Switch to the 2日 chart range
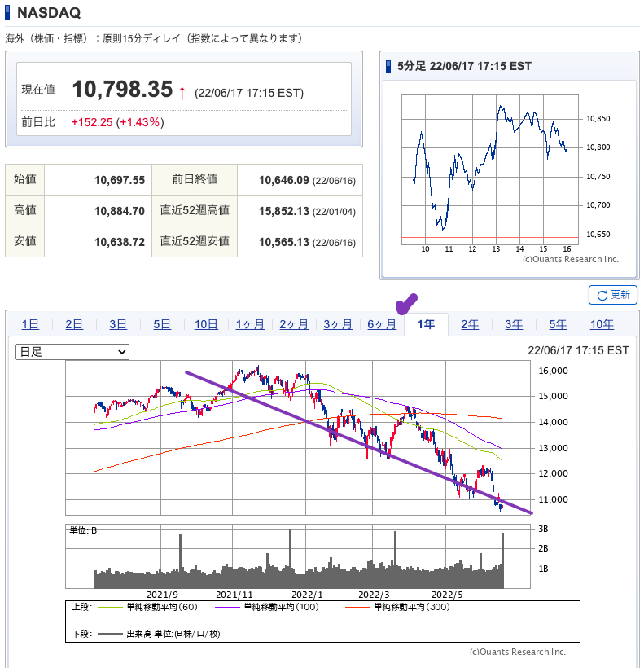The height and width of the screenshot is (668, 644). 74,324
